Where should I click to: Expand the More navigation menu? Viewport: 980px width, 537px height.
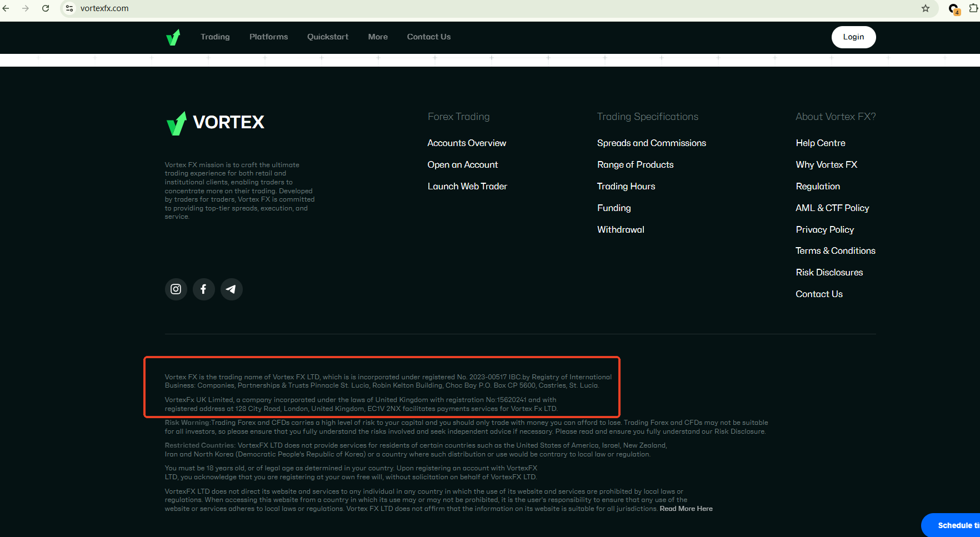pos(378,37)
